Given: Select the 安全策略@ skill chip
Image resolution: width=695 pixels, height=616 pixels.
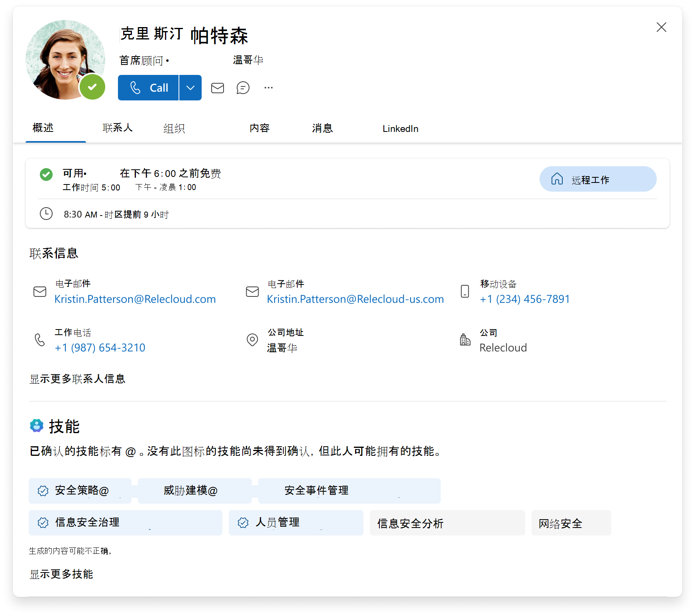Looking at the screenshot, I should click(80, 490).
